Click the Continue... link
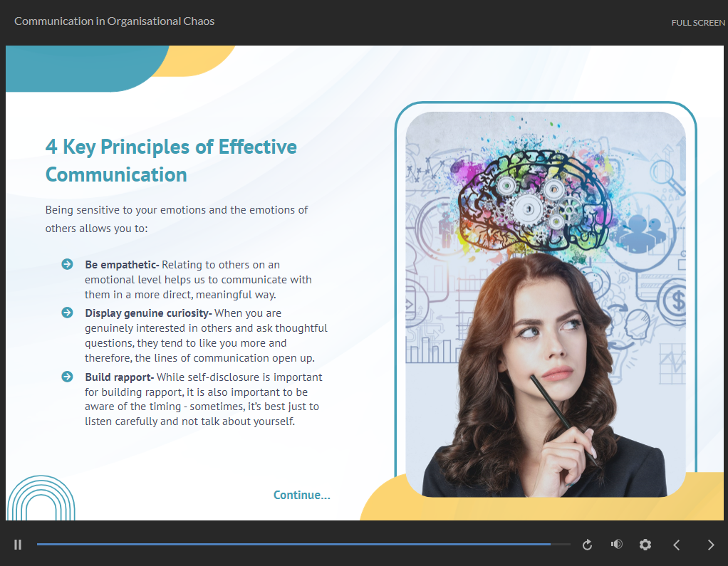The image size is (728, 566). pyautogui.click(x=301, y=495)
